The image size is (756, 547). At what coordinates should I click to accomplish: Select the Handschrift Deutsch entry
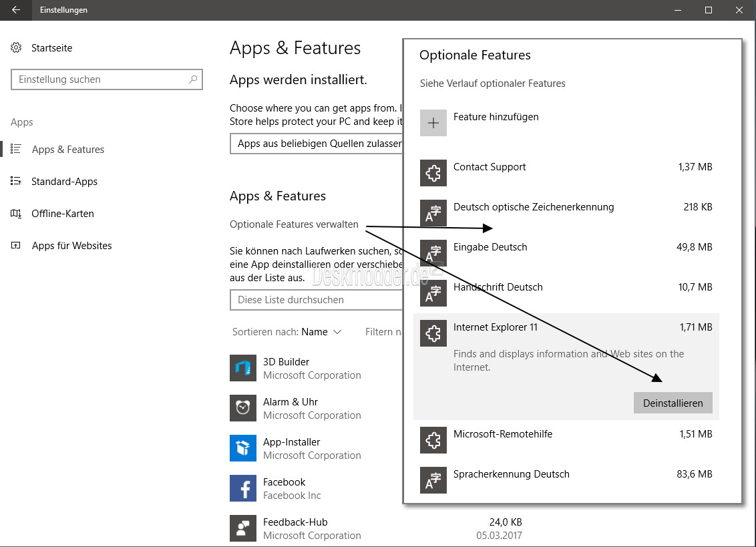566,293
